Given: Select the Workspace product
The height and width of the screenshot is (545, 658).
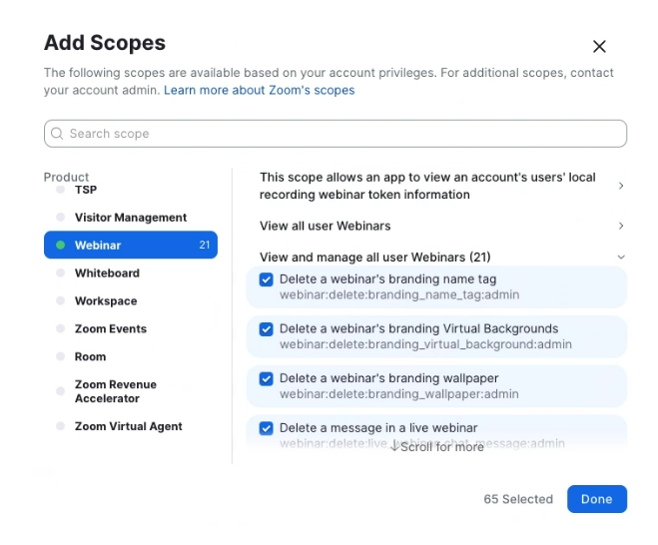Looking at the screenshot, I should pyautogui.click(x=131, y=301).
